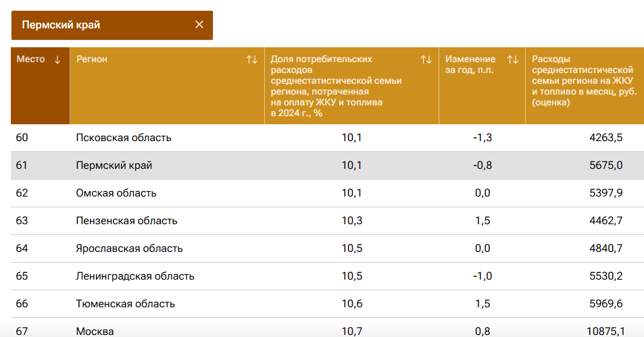644x337 pixels.
Task: Select the Пермский край search field
Action: (101, 25)
